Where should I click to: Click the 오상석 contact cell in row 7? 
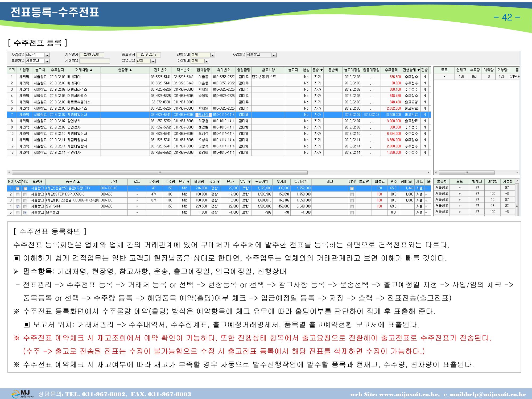(x=203, y=115)
